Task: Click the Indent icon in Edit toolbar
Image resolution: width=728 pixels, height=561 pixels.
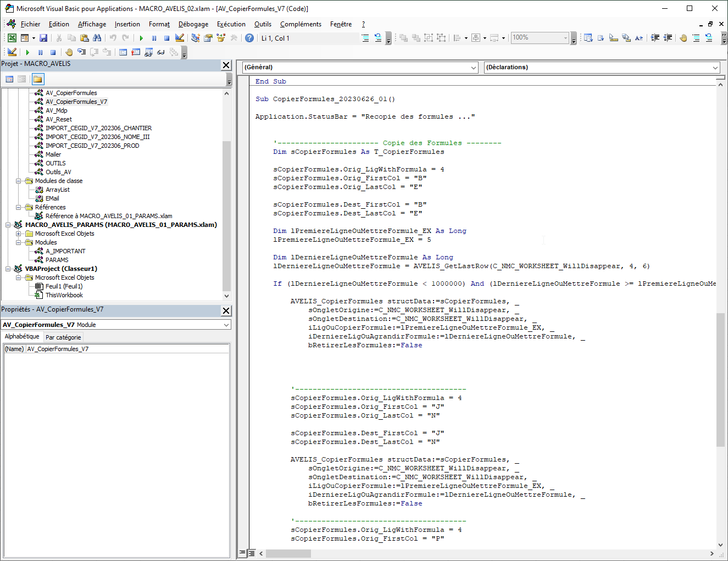Action: coord(655,38)
